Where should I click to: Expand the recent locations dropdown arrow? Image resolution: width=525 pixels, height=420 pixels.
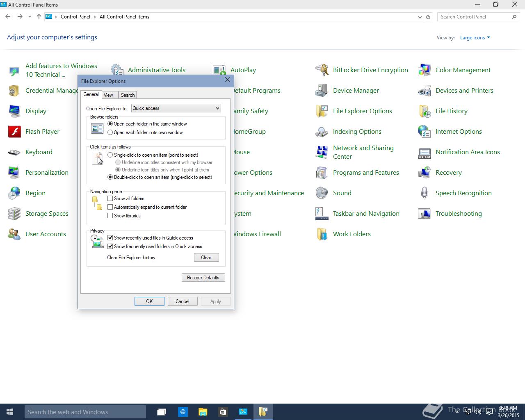coord(30,17)
